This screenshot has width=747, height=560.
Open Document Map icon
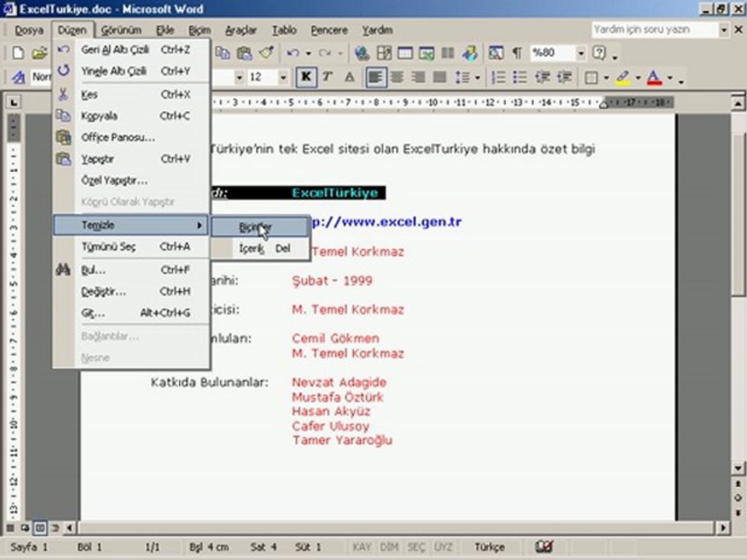point(496,53)
